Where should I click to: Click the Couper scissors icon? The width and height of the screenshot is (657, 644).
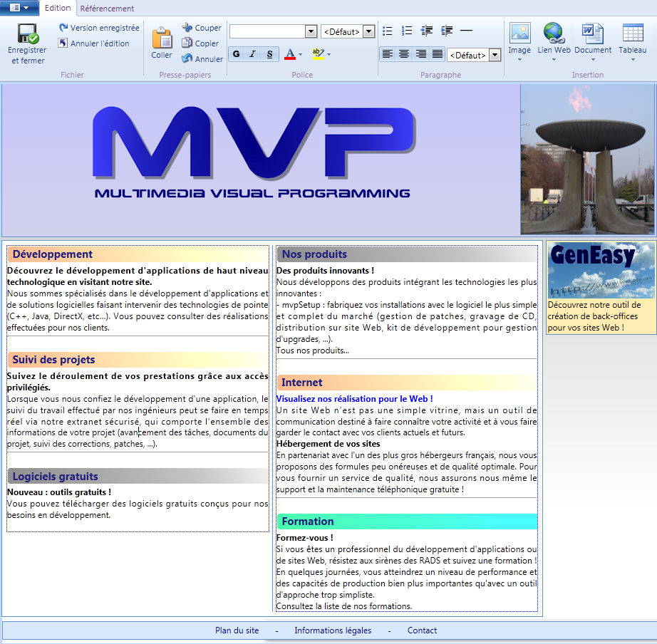[x=187, y=28]
